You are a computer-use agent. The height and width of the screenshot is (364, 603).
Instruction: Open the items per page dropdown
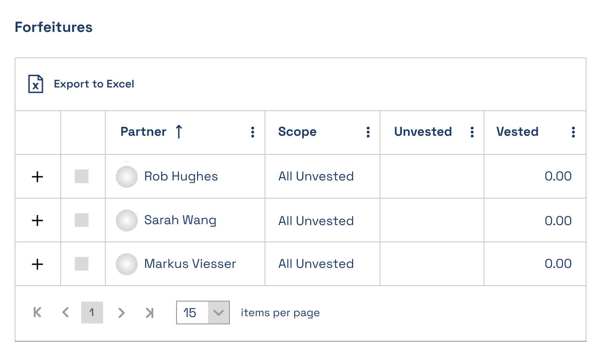point(203,313)
